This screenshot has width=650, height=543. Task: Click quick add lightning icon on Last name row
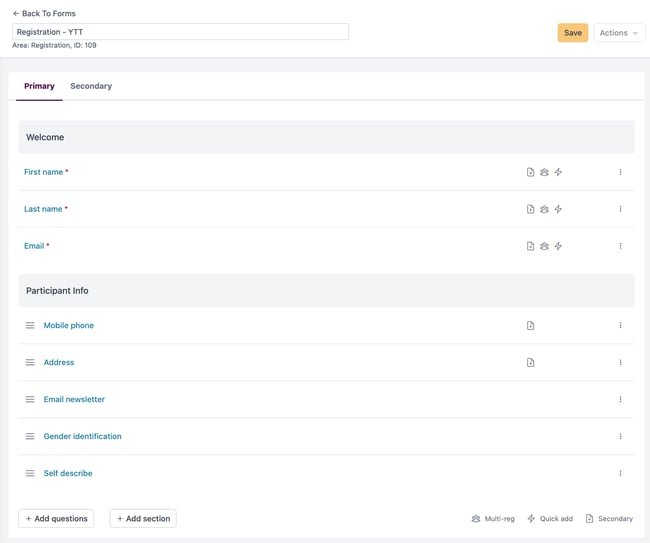click(558, 209)
